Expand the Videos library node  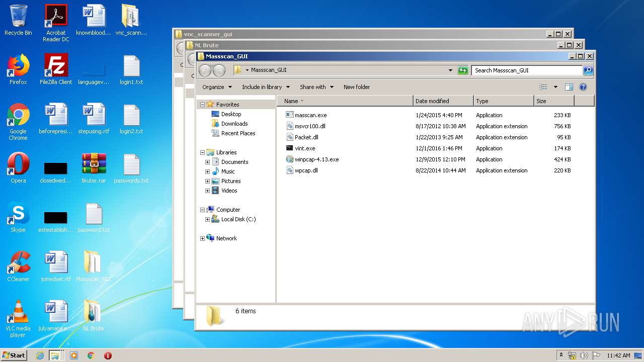click(207, 191)
